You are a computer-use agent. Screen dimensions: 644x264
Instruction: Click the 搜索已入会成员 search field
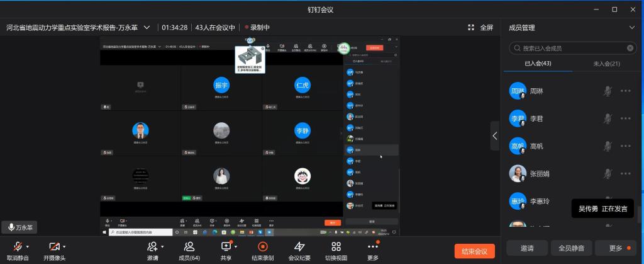point(571,48)
